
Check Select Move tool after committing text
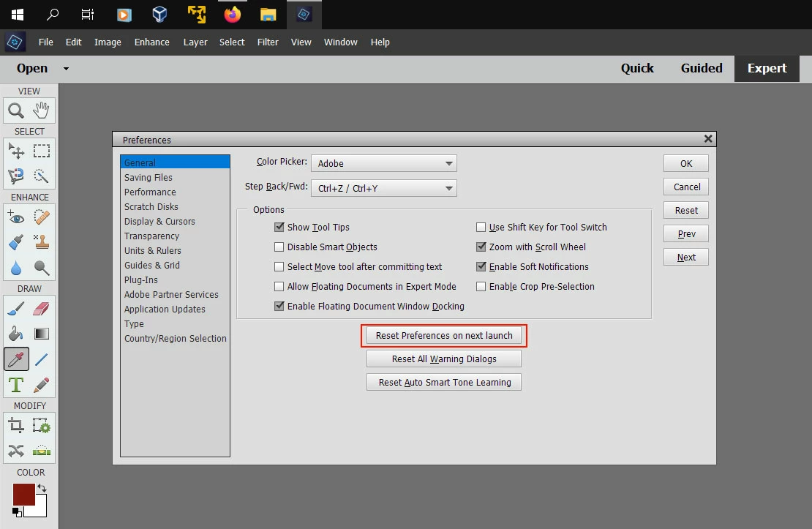279,266
